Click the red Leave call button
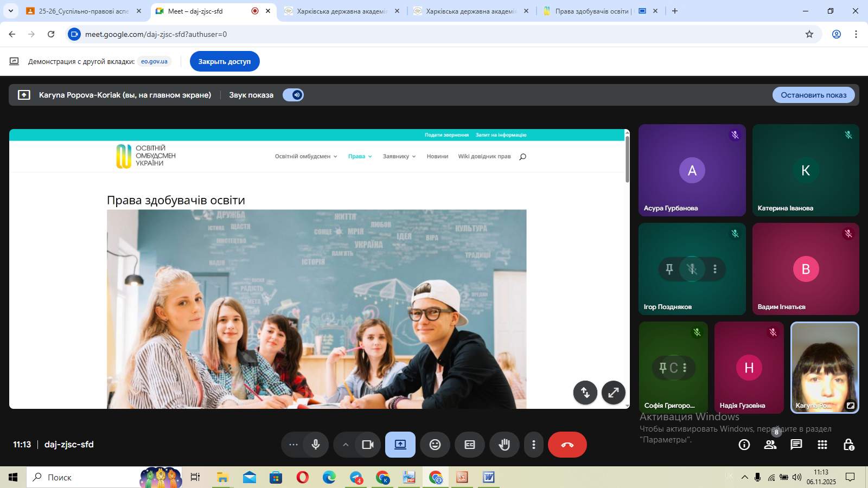This screenshot has height=488, width=868. [x=567, y=445]
